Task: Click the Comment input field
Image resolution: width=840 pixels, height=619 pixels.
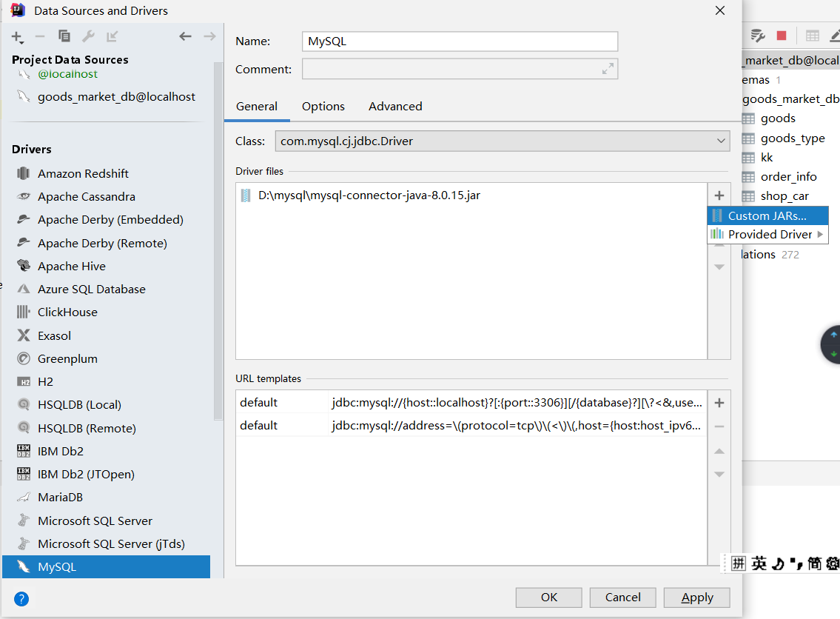Action: click(460, 69)
